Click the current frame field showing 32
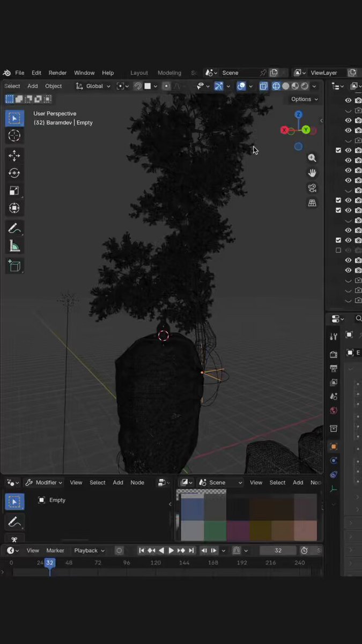The height and width of the screenshot is (644, 362). pos(278,551)
